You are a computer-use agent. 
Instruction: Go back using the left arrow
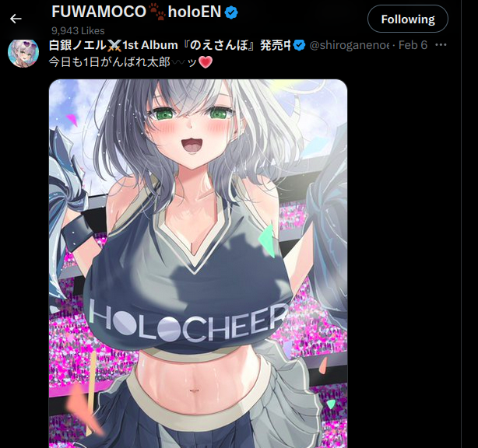16,19
